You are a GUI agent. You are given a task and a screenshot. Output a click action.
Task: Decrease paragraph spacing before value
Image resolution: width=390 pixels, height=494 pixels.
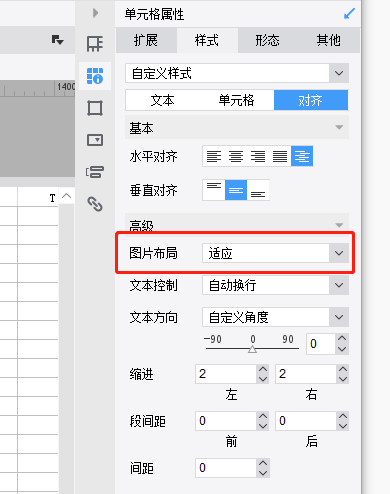(x=263, y=426)
